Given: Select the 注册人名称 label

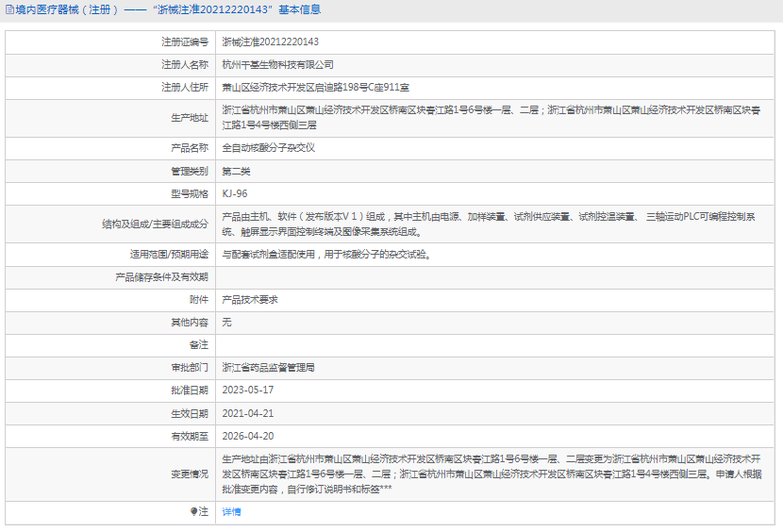Looking at the screenshot, I should pos(185,64).
